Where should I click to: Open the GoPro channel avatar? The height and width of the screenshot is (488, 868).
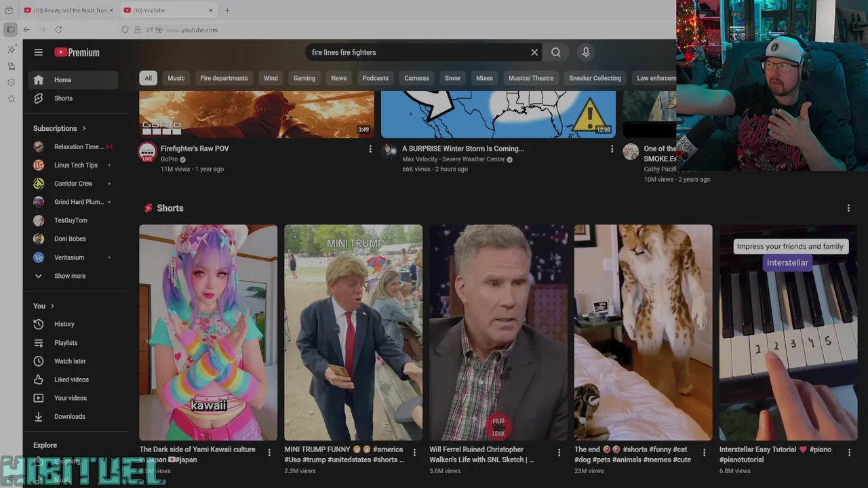tap(148, 152)
